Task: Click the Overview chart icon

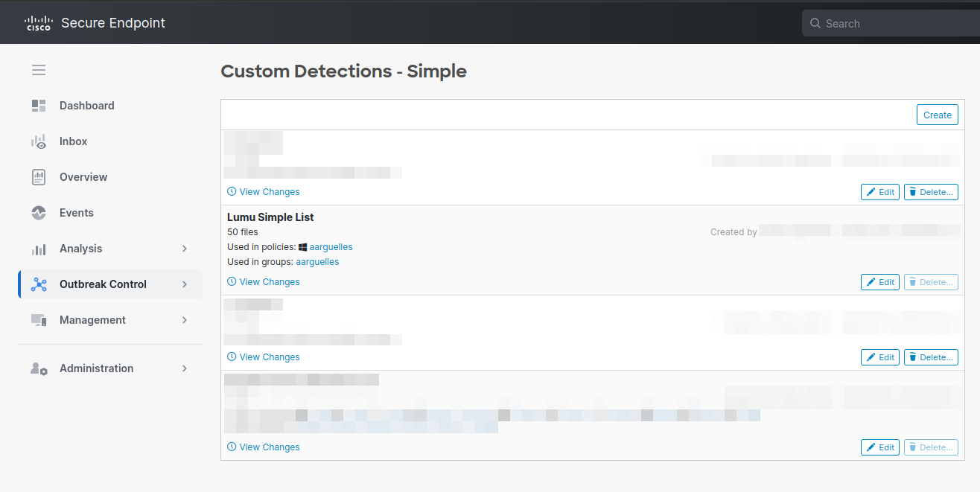Action: [x=39, y=177]
